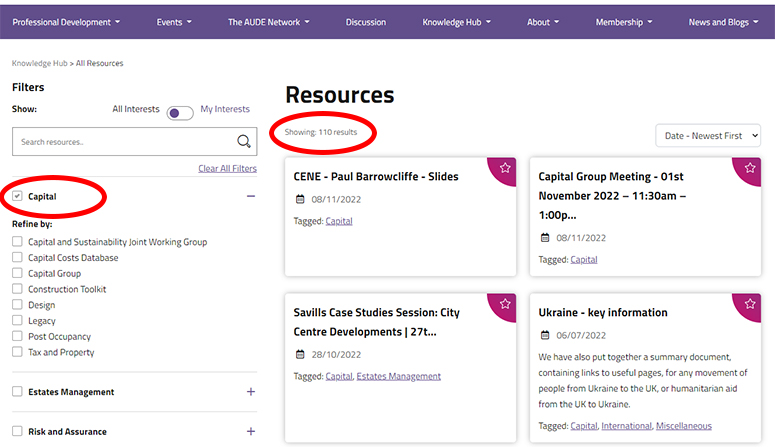The image size is (775, 447).
Task: Collapse the Capital filter with minus icon
Action: [251, 197]
